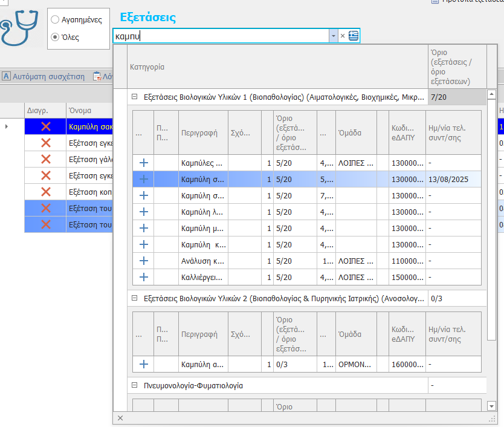The height and width of the screenshot is (427, 504).
Task: Click Εξετάσεις Βιολογικών Υλικών 1 category title
Action: (284, 97)
